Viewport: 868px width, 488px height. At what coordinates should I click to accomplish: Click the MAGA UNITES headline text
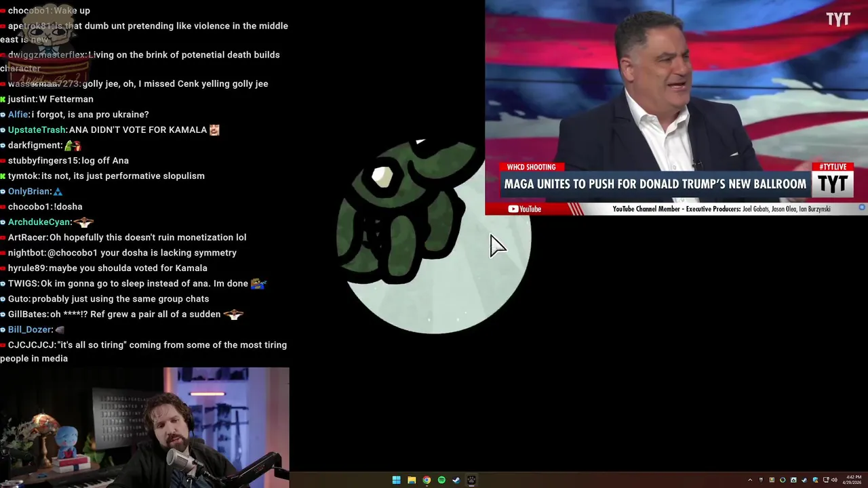click(655, 184)
